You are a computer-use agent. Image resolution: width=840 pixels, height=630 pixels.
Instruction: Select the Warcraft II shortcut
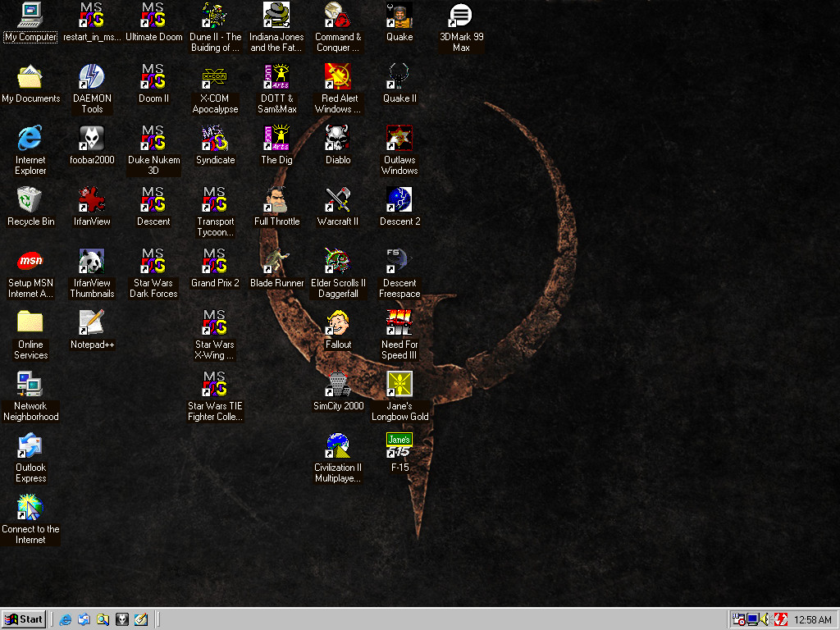tap(338, 200)
